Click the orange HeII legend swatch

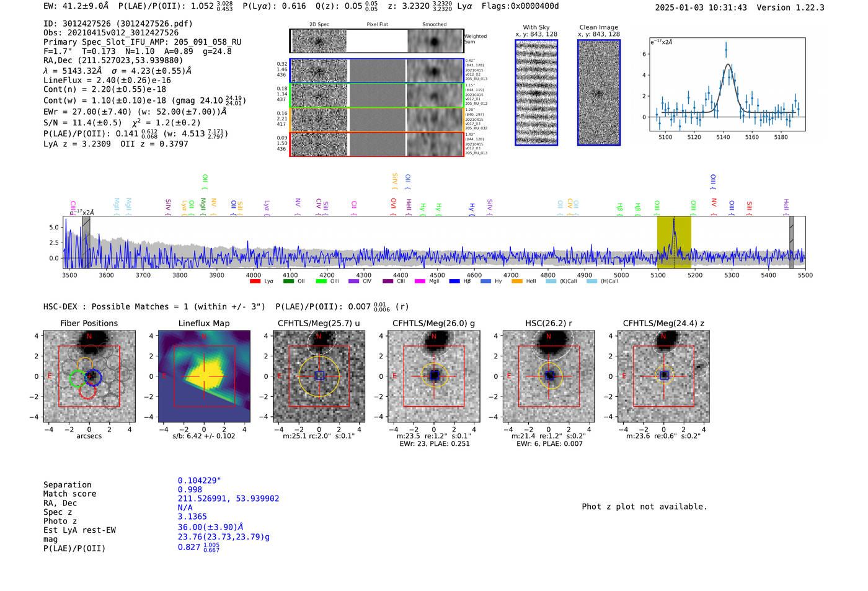pos(517,282)
